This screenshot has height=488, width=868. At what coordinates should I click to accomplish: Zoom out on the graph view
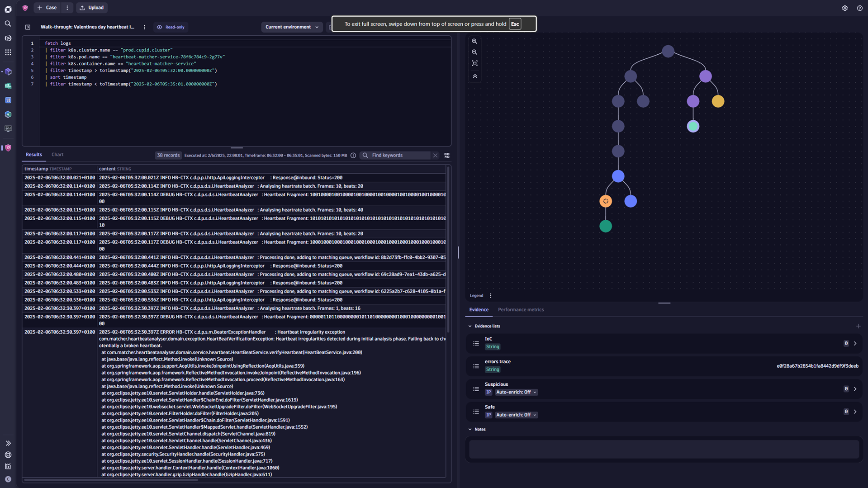click(474, 52)
